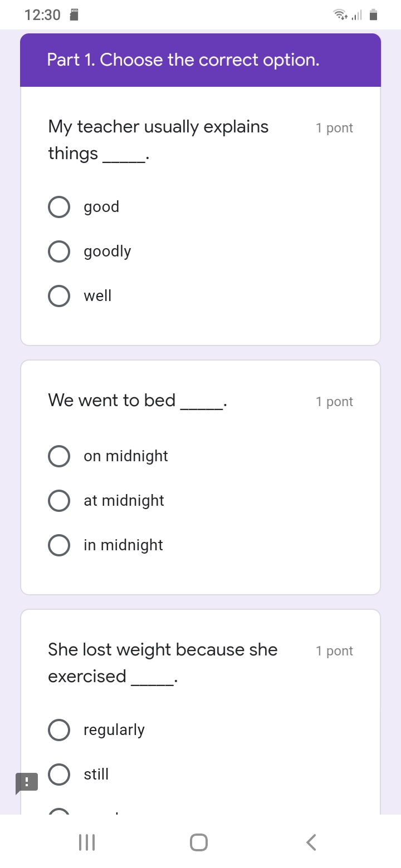The height and width of the screenshot is (868, 401).
Task: Choose "still" radio button
Action: [59, 774]
